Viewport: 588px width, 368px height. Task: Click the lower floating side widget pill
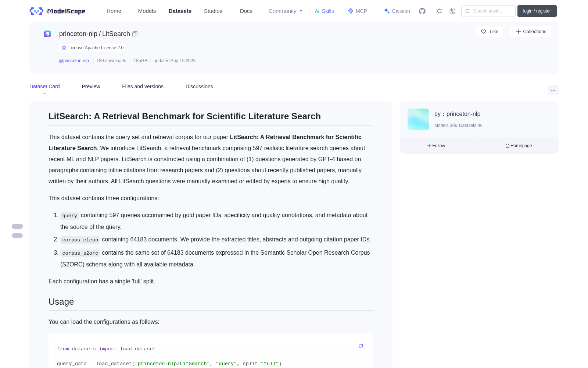pyautogui.click(x=17, y=236)
